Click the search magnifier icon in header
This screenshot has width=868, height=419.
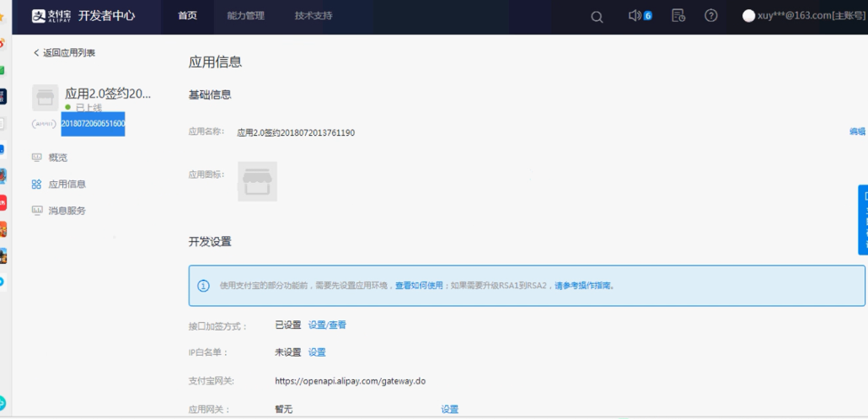point(597,16)
